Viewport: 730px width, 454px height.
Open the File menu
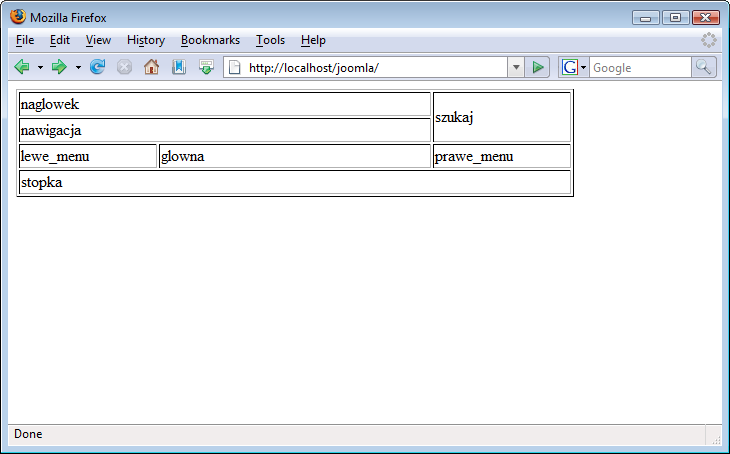click(x=25, y=40)
